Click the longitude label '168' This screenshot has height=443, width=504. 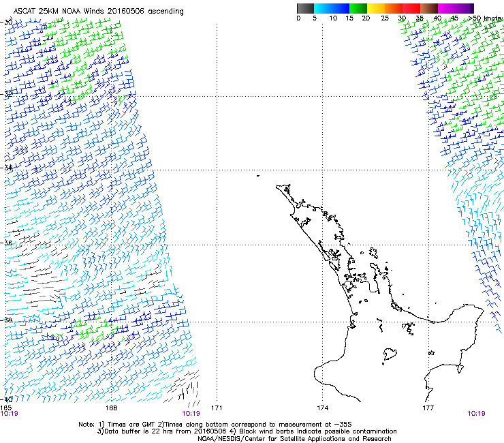[x=111, y=408]
